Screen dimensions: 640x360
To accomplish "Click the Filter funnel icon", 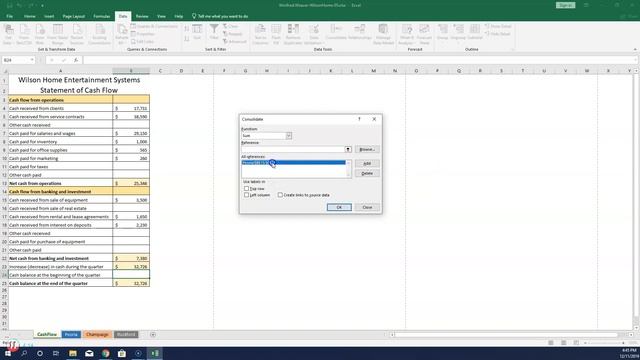I will tap(214, 32).
